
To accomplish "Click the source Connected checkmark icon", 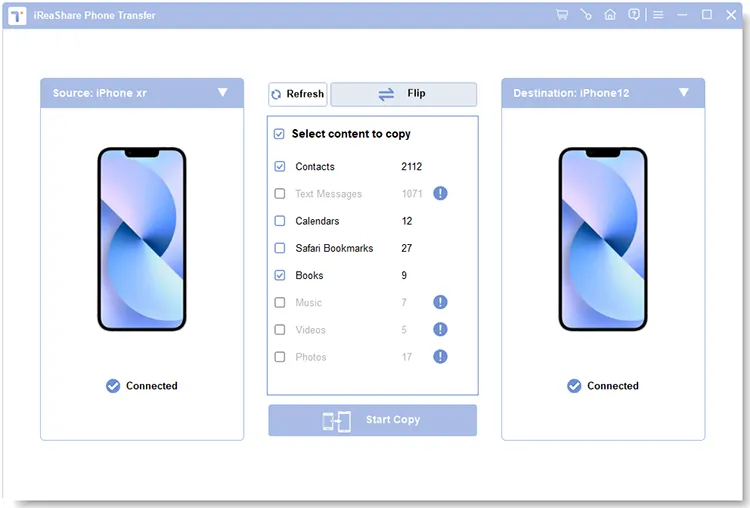I will point(113,386).
